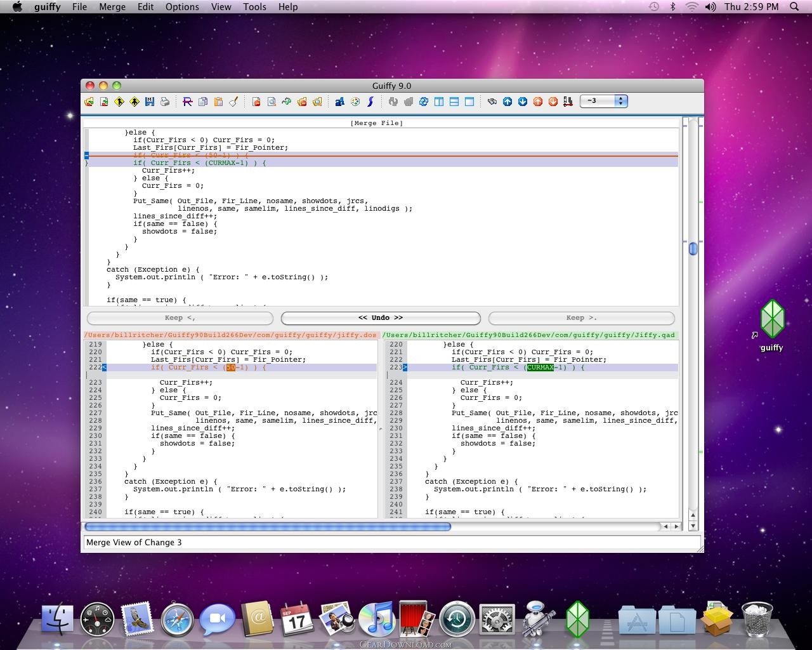Open the Merge menu

tap(112, 7)
